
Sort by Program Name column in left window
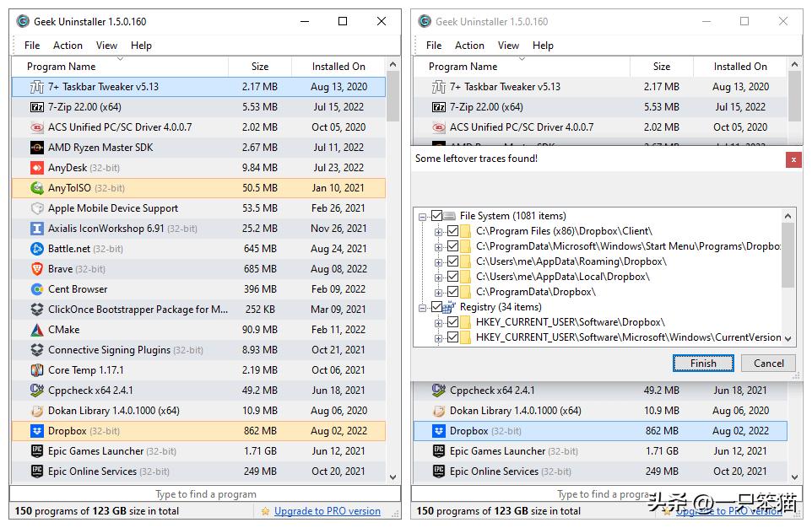click(120, 67)
